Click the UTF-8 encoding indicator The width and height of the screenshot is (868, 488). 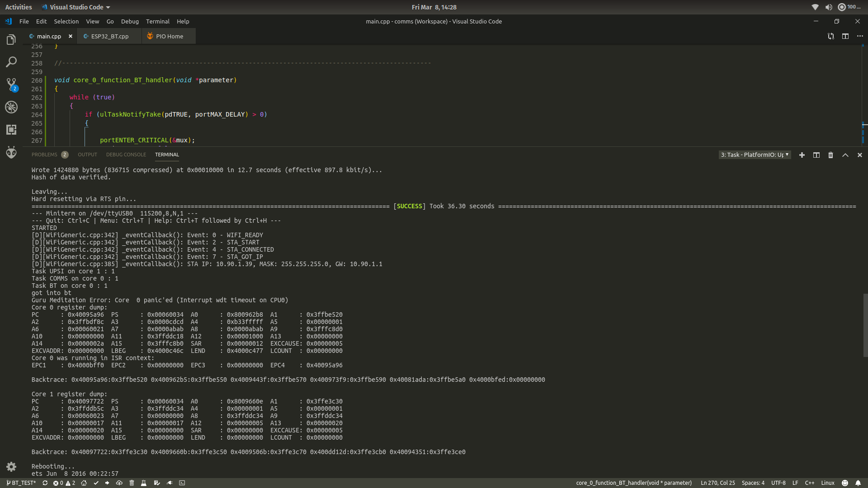click(778, 483)
